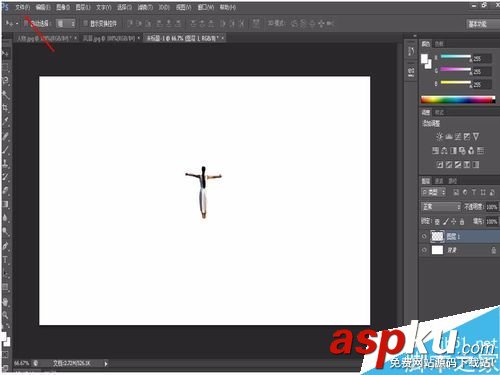This screenshot has height=375, width=500.
Task: Add an Exposure adjustment
Action: click(467, 136)
